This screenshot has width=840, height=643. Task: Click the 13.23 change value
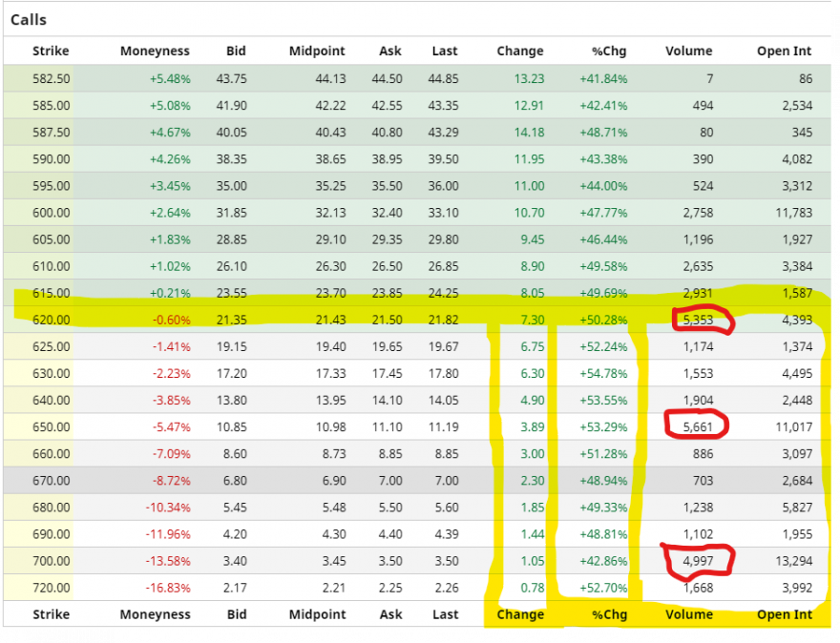click(529, 78)
